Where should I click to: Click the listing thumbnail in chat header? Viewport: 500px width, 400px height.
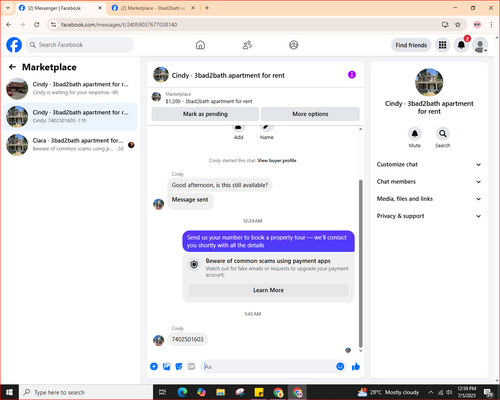tap(161, 74)
